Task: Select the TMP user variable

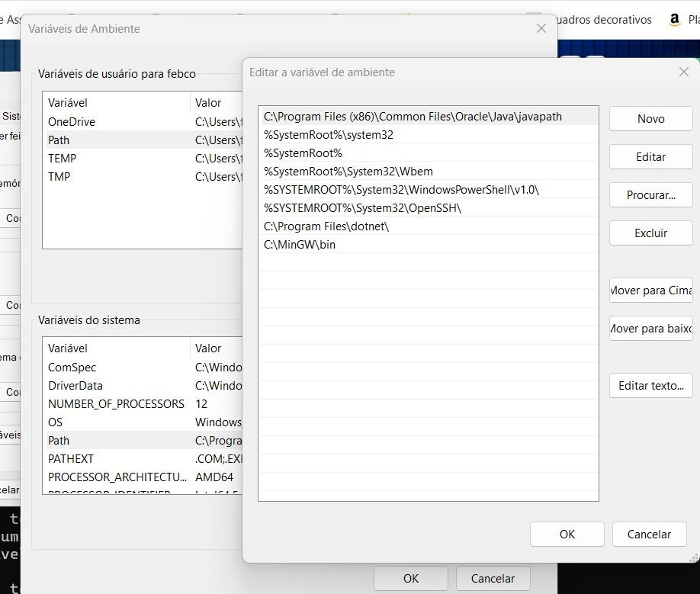Action: pos(143,177)
